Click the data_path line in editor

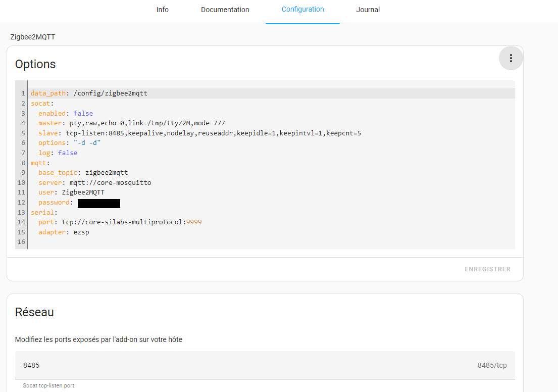click(x=89, y=93)
